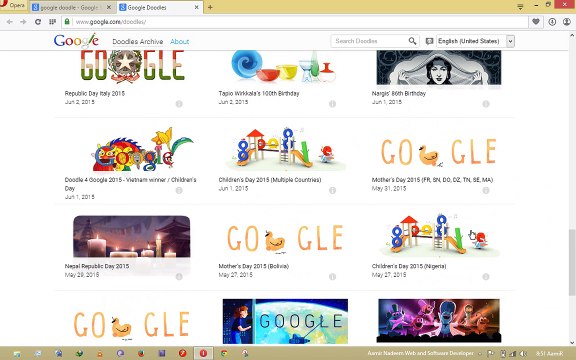The width and height of the screenshot is (576, 360).
Task: Open a new tab with the plus button
Action: pyautogui.click(x=210, y=7)
